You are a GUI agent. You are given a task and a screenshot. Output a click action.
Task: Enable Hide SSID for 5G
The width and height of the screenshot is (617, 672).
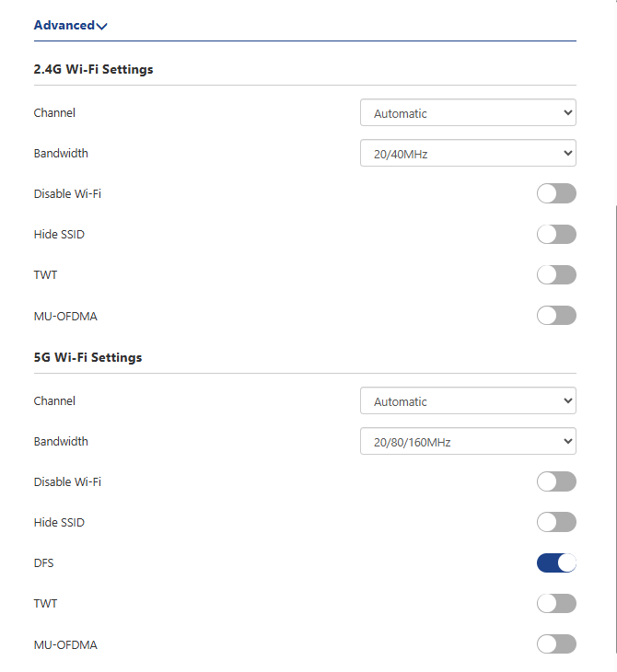click(x=556, y=522)
